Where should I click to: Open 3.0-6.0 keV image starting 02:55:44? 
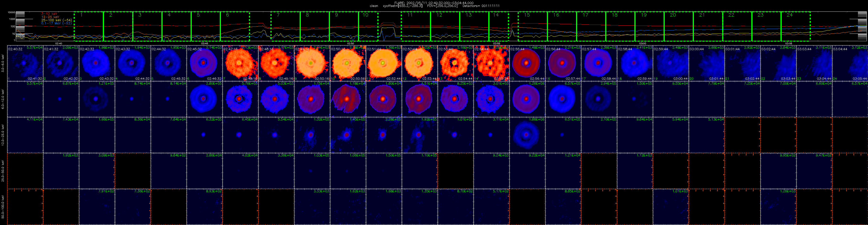[x=527, y=63]
